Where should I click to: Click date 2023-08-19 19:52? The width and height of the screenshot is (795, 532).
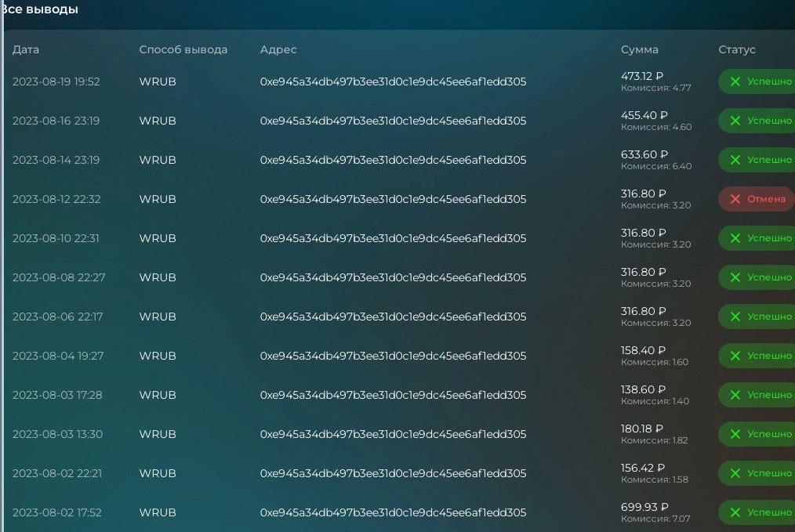point(56,81)
